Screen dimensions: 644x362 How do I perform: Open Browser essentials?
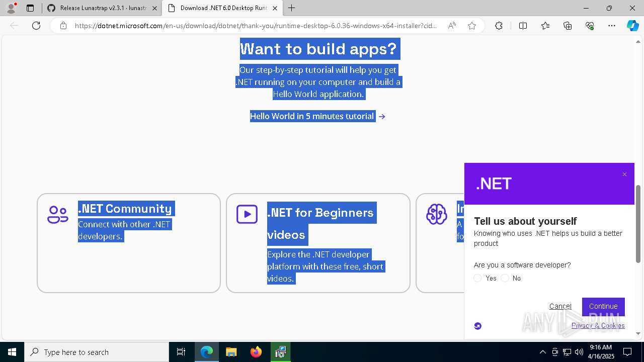(590, 26)
